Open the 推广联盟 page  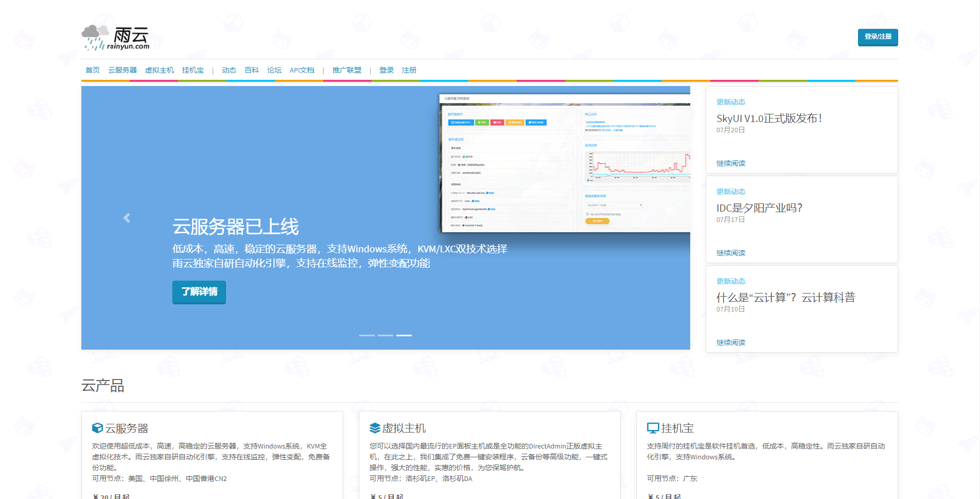pyautogui.click(x=346, y=70)
